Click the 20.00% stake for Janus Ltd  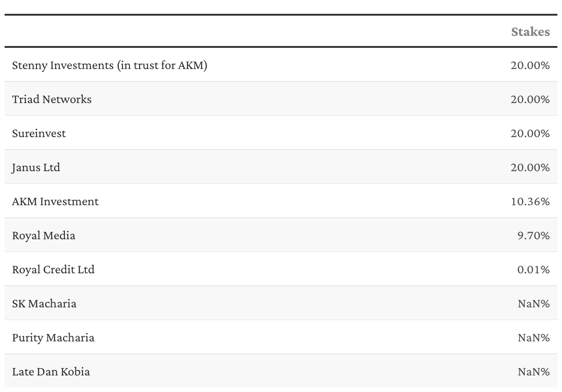[x=530, y=167]
